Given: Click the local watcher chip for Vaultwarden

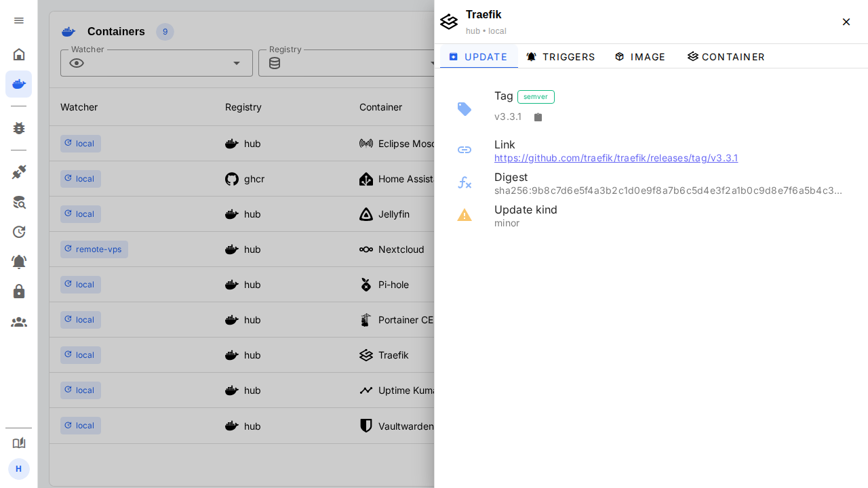Looking at the screenshot, I should (x=81, y=426).
